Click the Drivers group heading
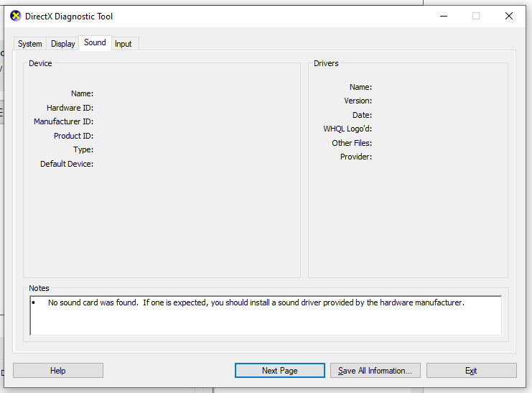 (x=326, y=63)
